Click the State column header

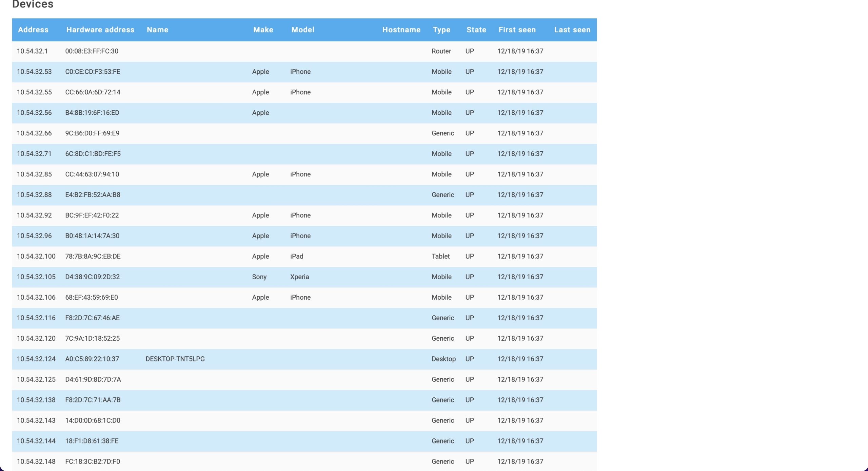(x=476, y=30)
